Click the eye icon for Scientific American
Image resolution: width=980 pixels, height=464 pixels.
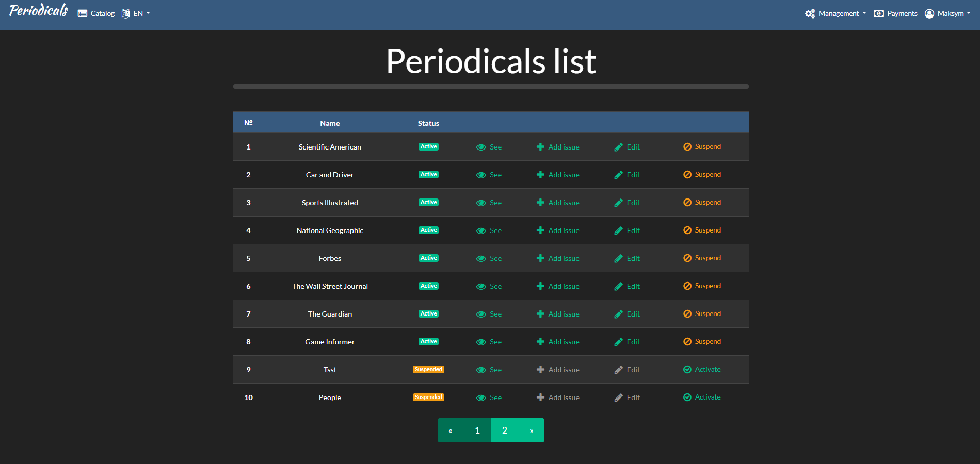coord(481,147)
